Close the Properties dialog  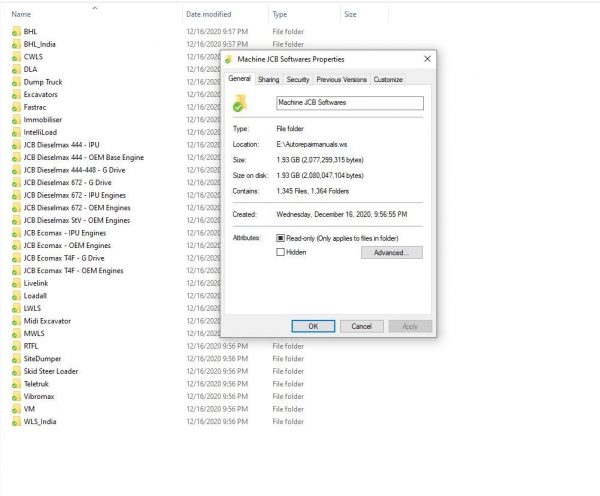coord(427,59)
